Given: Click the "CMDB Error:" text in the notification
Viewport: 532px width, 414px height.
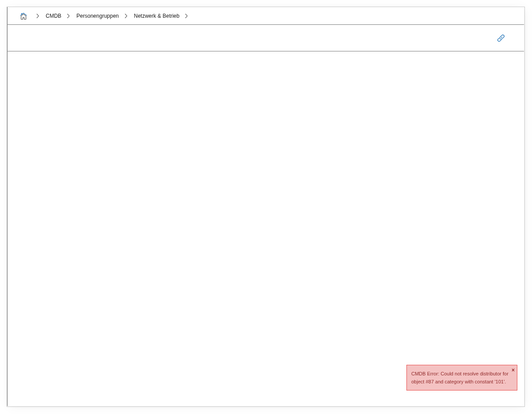Looking at the screenshot, I should [x=425, y=374].
